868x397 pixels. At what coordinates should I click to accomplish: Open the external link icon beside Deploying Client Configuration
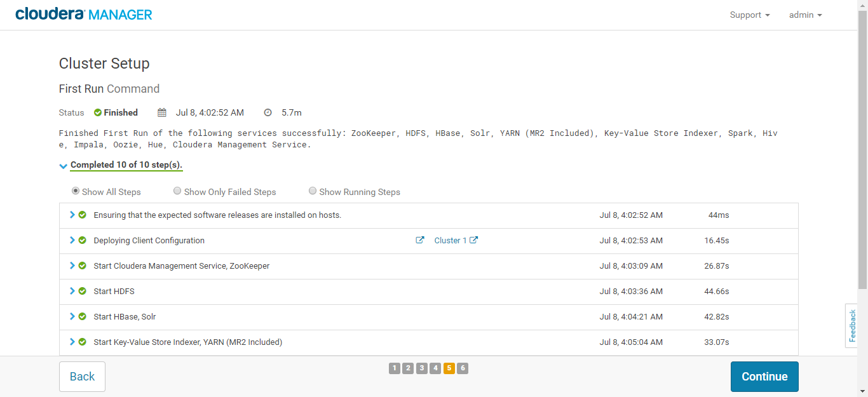419,240
